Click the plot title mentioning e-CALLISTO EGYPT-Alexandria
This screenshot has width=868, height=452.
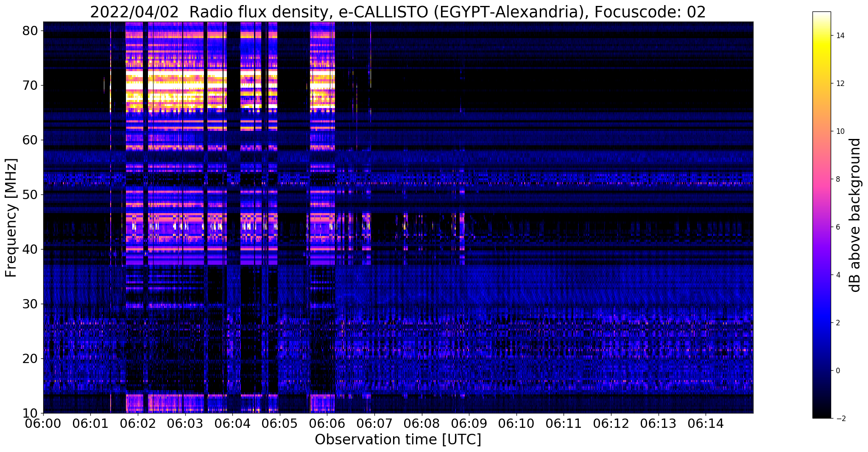click(x=398, y=12)
